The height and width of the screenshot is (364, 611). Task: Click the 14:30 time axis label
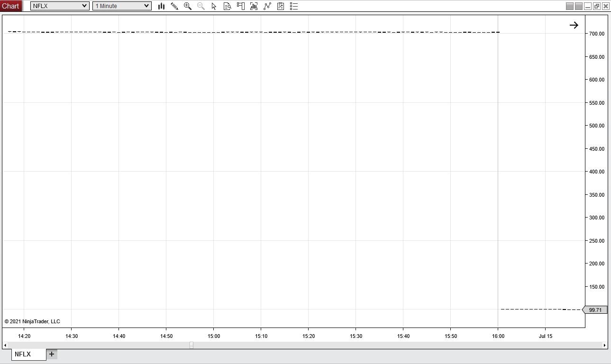pyautogui.click(x=72, y=336)
